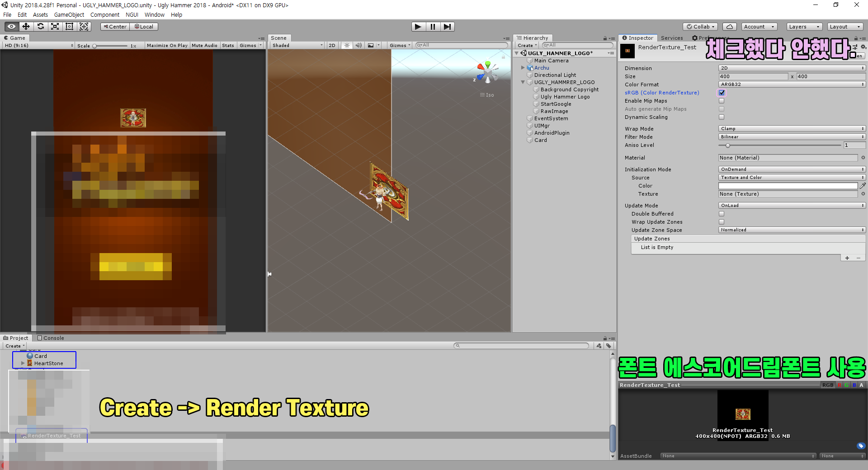Open the Dimension dropdown

pos(792,68)
